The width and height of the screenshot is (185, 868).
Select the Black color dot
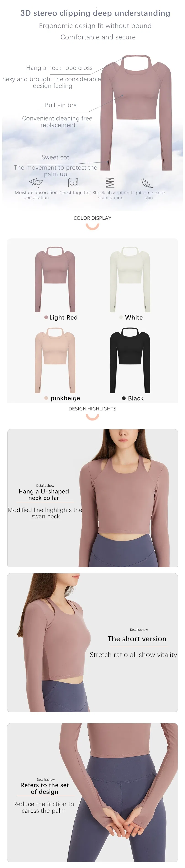(x=124, y=398)
